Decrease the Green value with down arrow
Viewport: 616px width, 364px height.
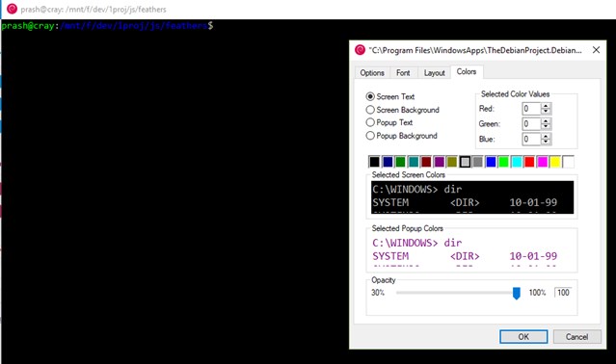coord(546,127)
